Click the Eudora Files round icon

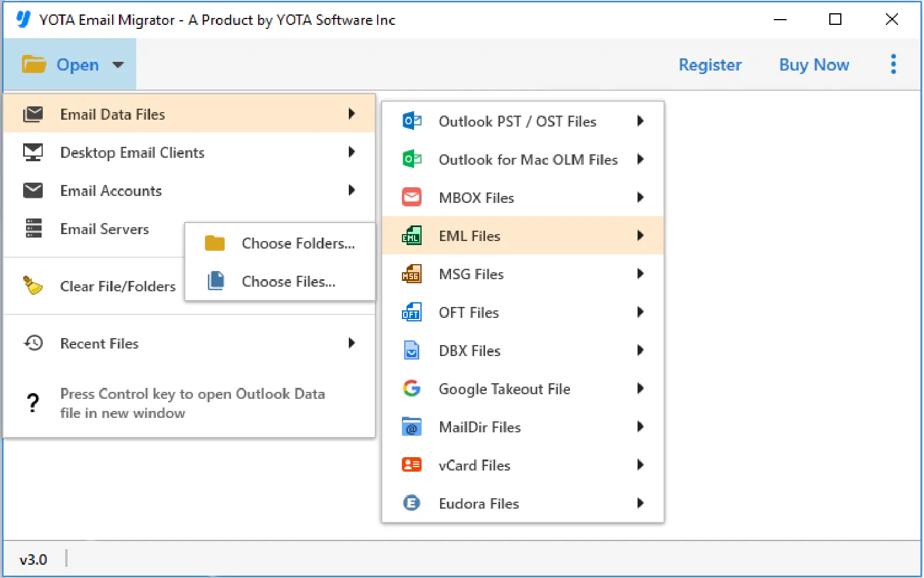click(412, 503)
